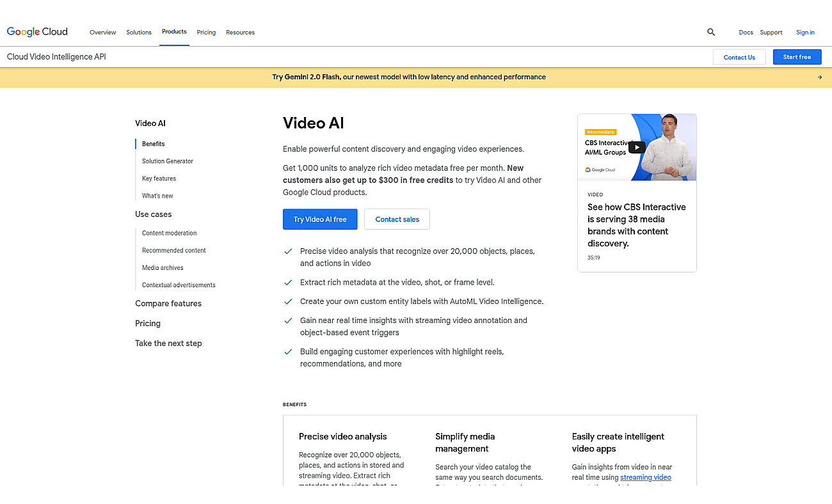Go to Pricing in top navigation
The image size is (832, 504).
click(x=206, y=33)
